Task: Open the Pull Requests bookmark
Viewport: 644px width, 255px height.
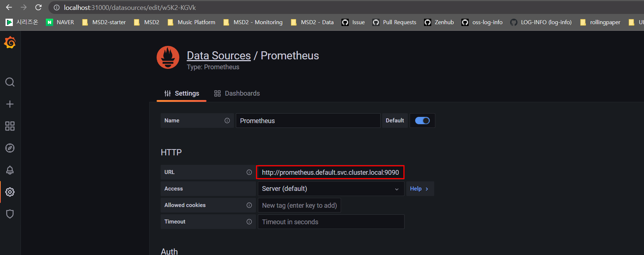Action: tap(394, 22)
